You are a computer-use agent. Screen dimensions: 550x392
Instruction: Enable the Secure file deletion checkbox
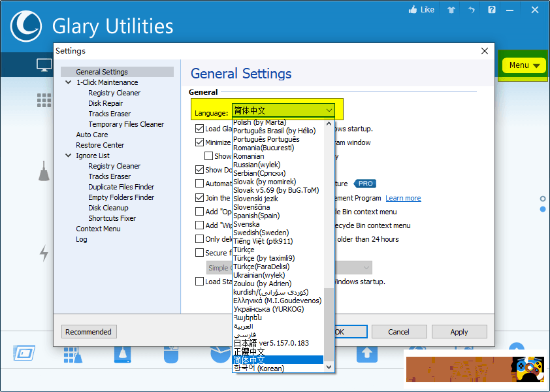pos(200,253)
